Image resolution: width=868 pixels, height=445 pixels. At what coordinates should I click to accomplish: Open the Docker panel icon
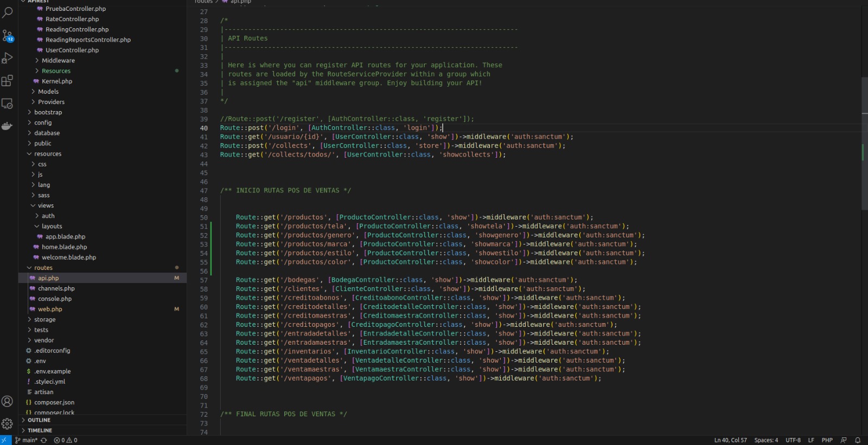tap(8, 126)
